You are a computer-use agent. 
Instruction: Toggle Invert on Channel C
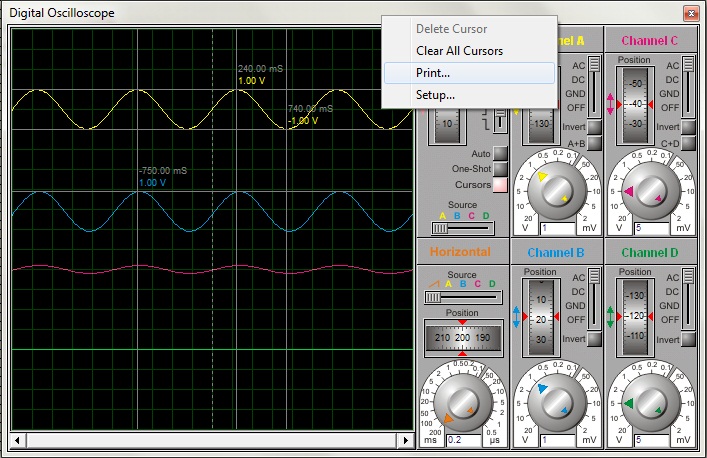point(688,127)
